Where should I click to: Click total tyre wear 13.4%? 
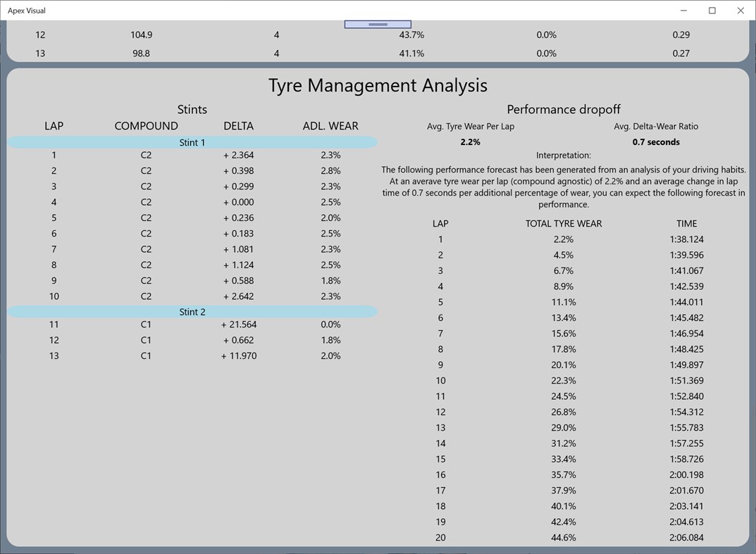564,318
